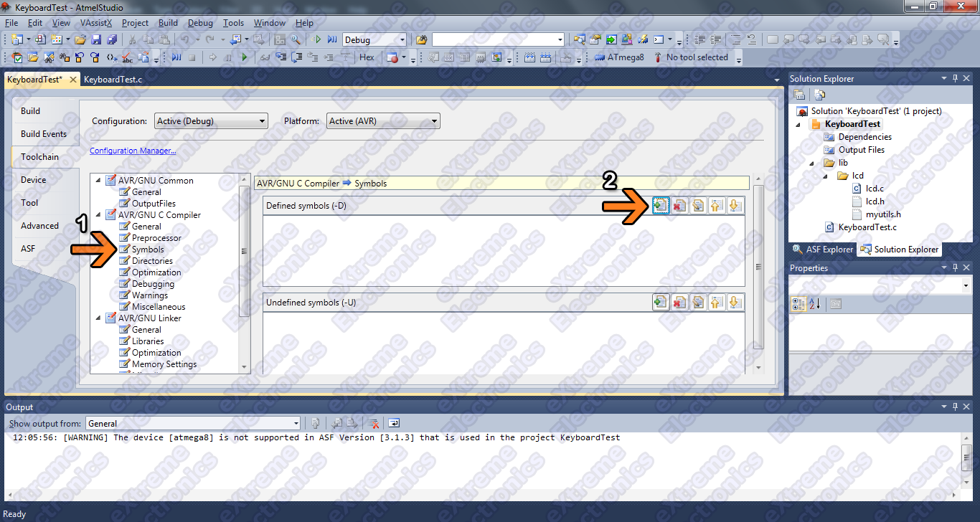Switch to the KeyboardTest.c editor tab
The height and width of the screenshot is (522, 980).
[x=113, y=80]
